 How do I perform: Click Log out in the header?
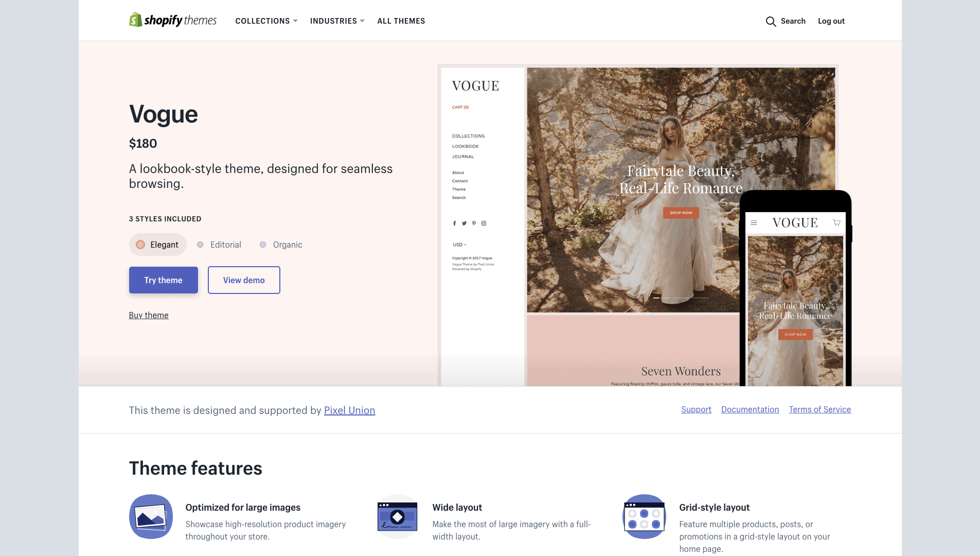click(831, 21)
